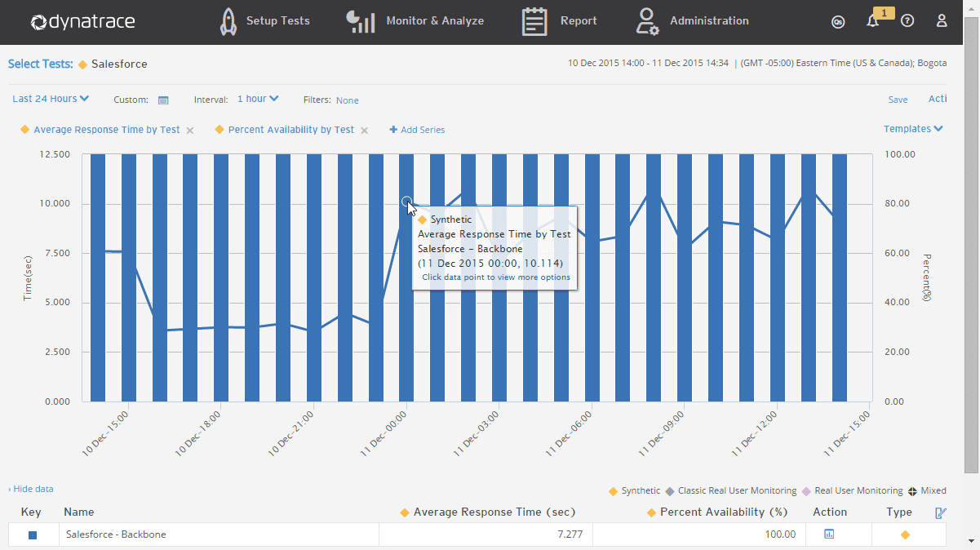Open the notifications bell
980x550 pixels.
pos(872,22)
